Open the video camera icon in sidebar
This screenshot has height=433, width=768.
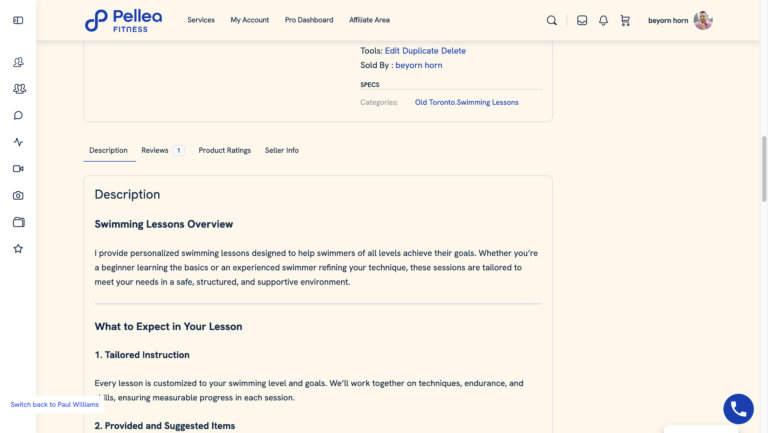click(x=18, y=168)
